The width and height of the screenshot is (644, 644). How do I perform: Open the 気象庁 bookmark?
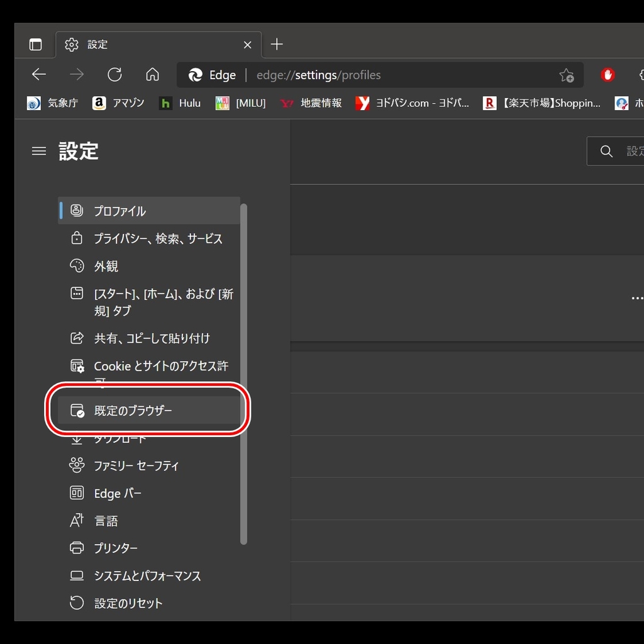(x=53, y=103)
